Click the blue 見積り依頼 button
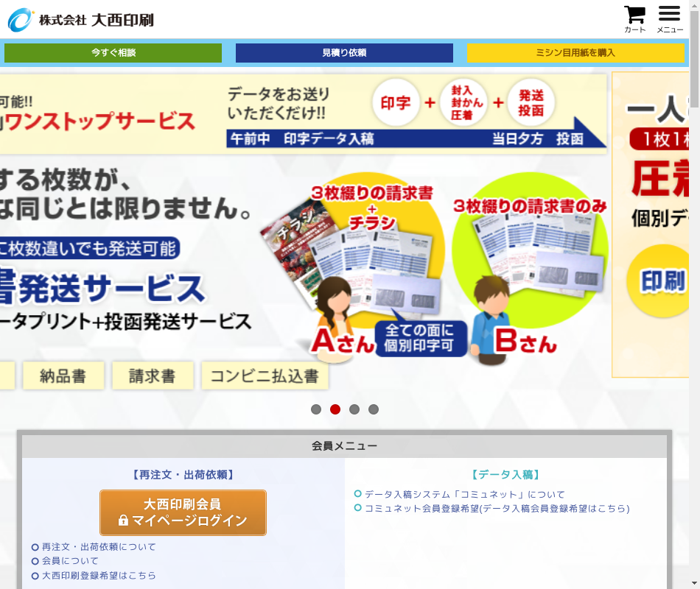 pyautogui.click(x=344, y=53)
